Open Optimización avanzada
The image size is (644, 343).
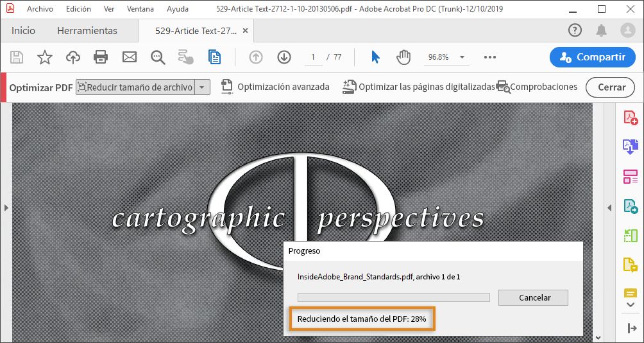275,87
